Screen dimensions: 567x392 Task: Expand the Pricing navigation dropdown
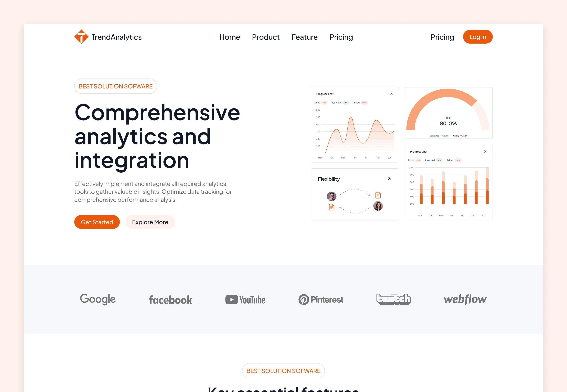tap(341, 37)
